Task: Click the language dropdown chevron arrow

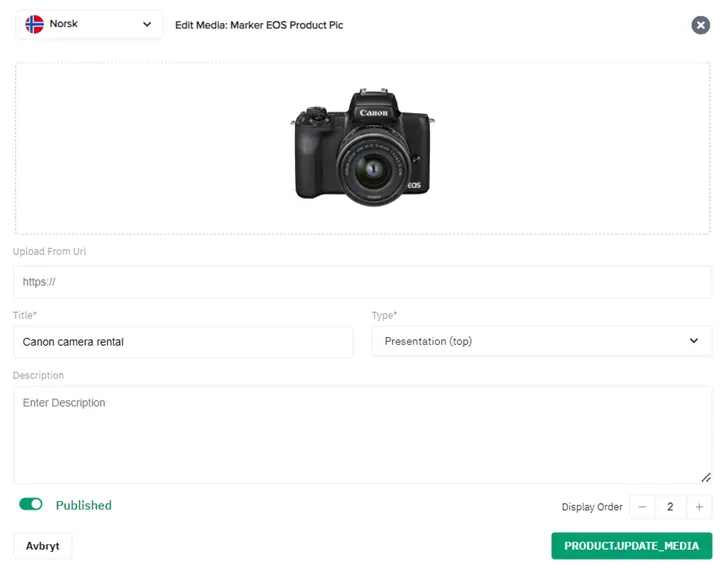Action: 147,24
